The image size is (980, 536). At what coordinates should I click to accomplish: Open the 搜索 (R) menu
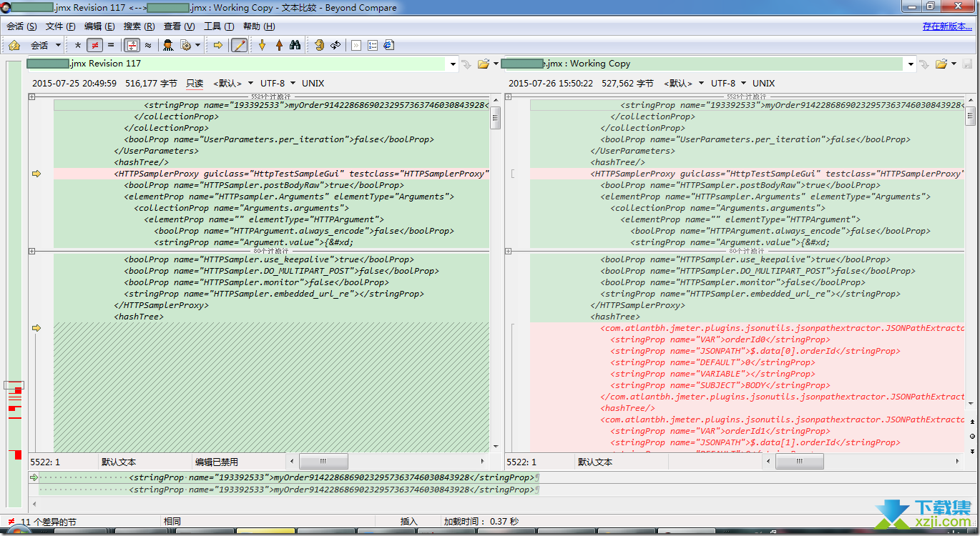[139, 26]
